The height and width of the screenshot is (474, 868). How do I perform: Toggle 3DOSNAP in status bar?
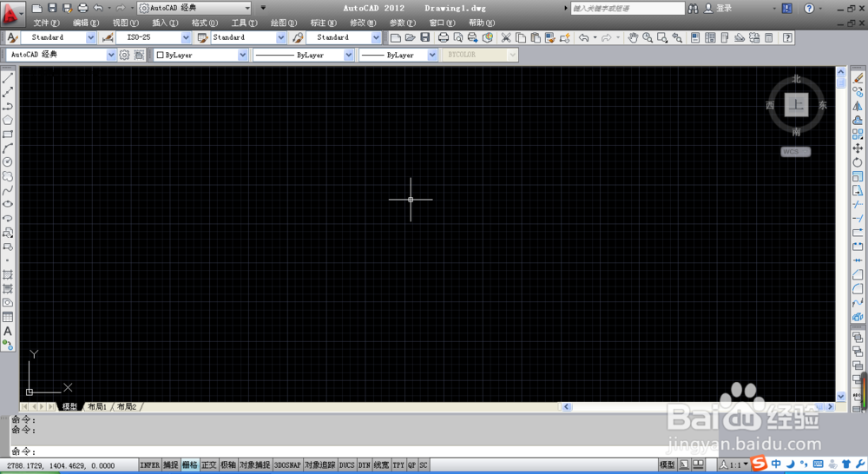[287, 465]
